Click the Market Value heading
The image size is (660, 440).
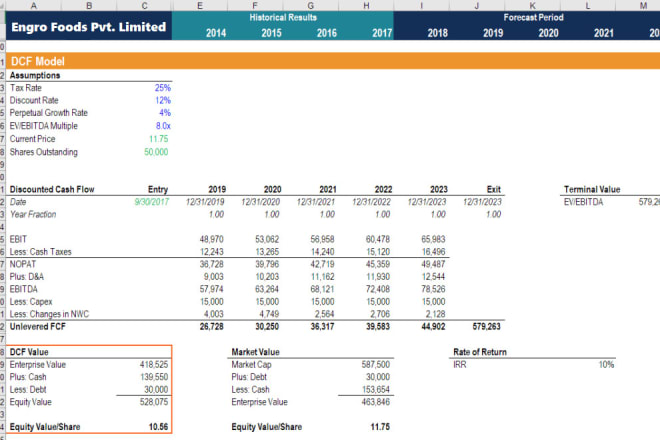tap(255, 352)
